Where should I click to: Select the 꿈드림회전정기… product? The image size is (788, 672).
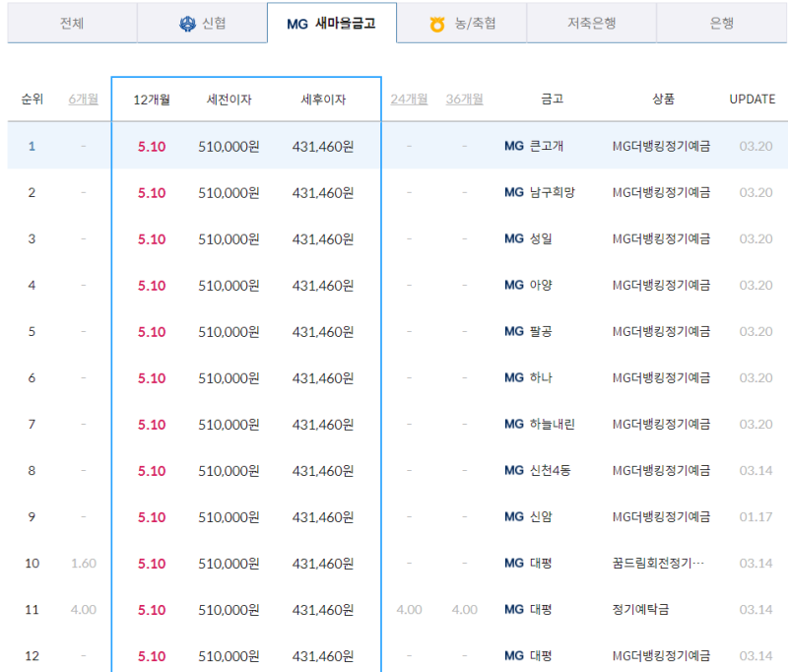click(658, 563)
